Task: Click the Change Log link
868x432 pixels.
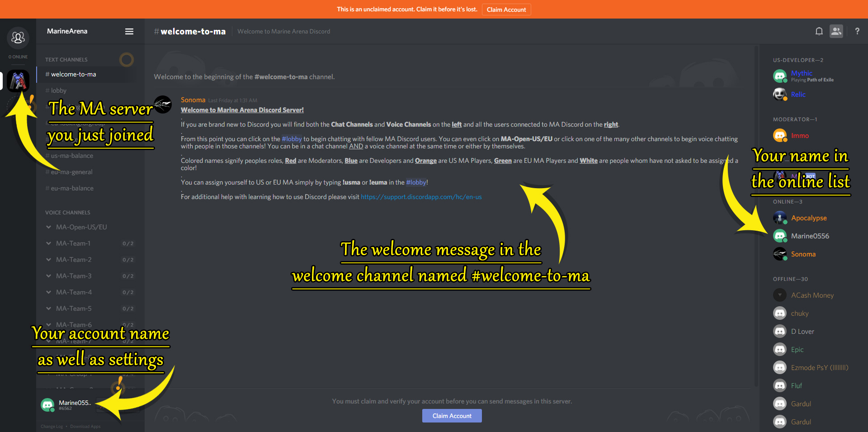Action: [x=52, y=426]
